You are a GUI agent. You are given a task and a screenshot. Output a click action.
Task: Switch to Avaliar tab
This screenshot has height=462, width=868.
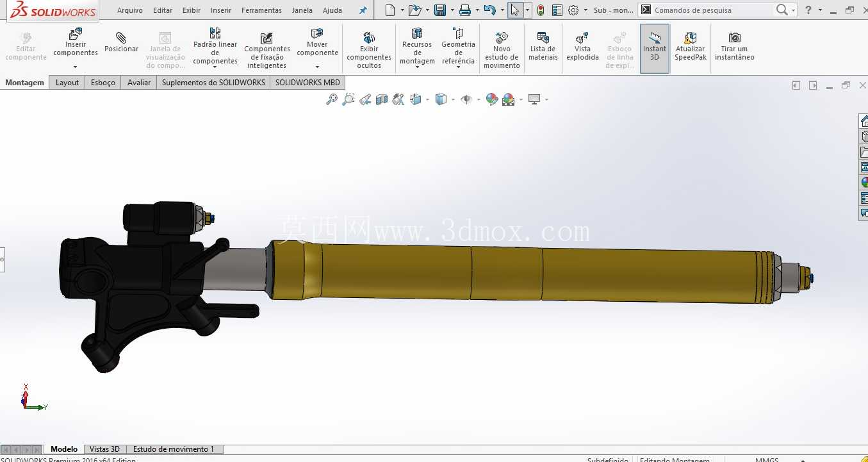(139, 82)
